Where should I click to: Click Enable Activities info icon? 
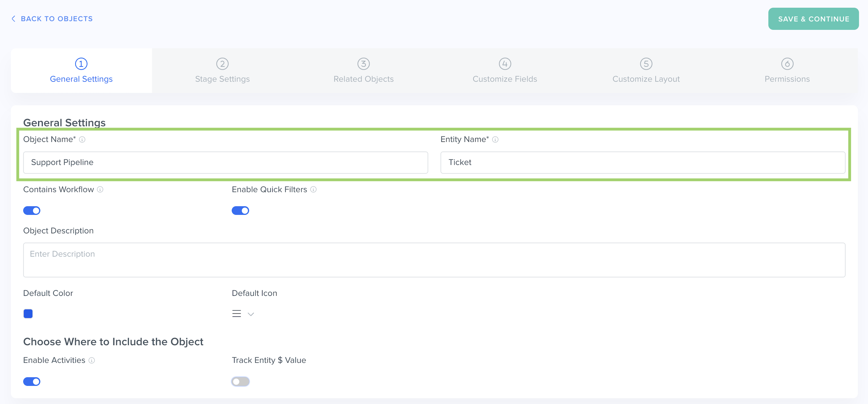(x=92, y=360)
